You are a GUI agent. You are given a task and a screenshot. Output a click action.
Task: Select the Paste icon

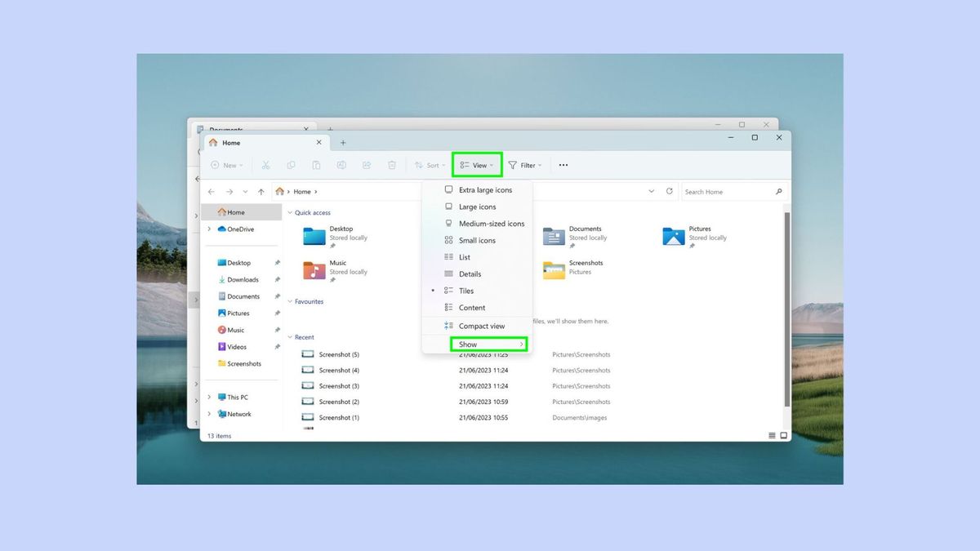click(x=316, y=165)
